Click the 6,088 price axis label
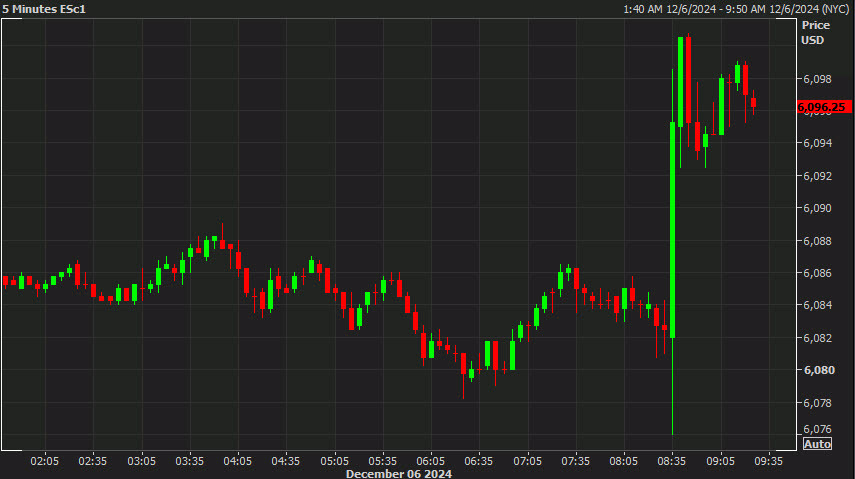Image resolution: width=855 pixels, height=479 pixels. 817,241
